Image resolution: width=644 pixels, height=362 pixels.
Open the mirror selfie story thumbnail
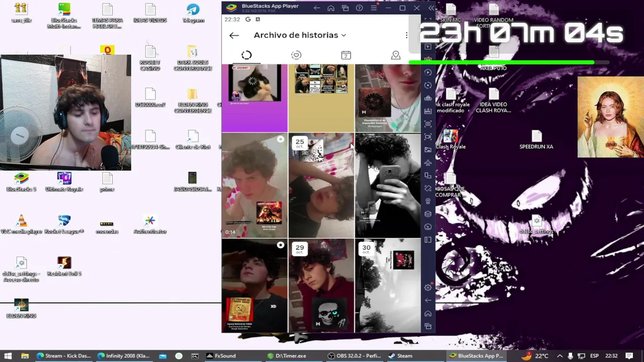point(387,186)
